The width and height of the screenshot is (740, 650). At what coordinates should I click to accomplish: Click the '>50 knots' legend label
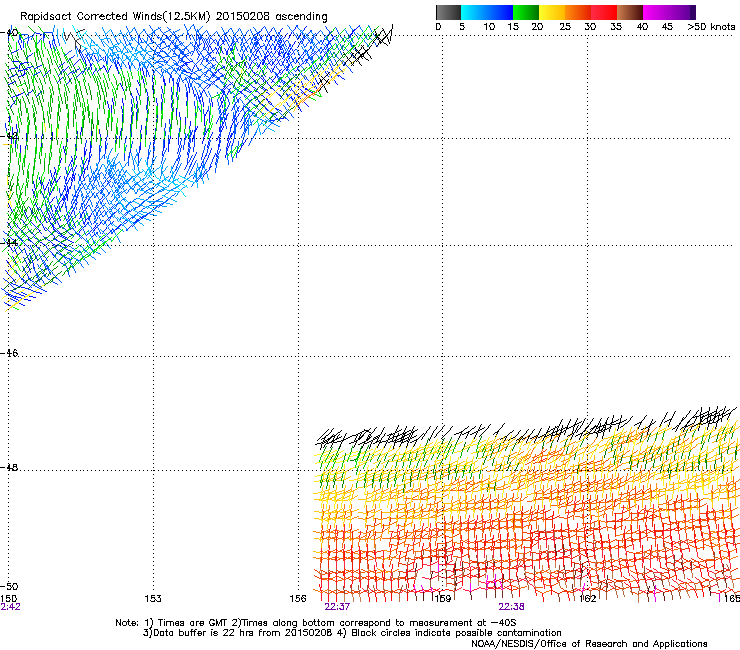pyautogui.click(x=711, y=27)
